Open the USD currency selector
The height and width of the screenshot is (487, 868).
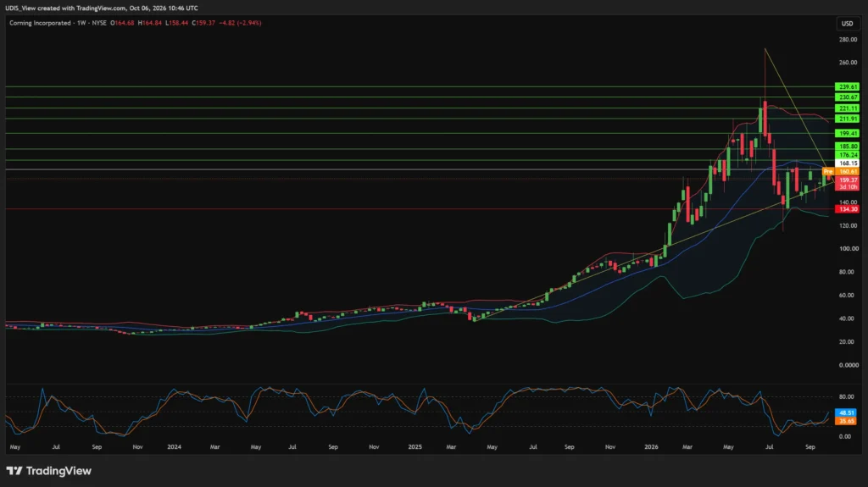[847, 23]
